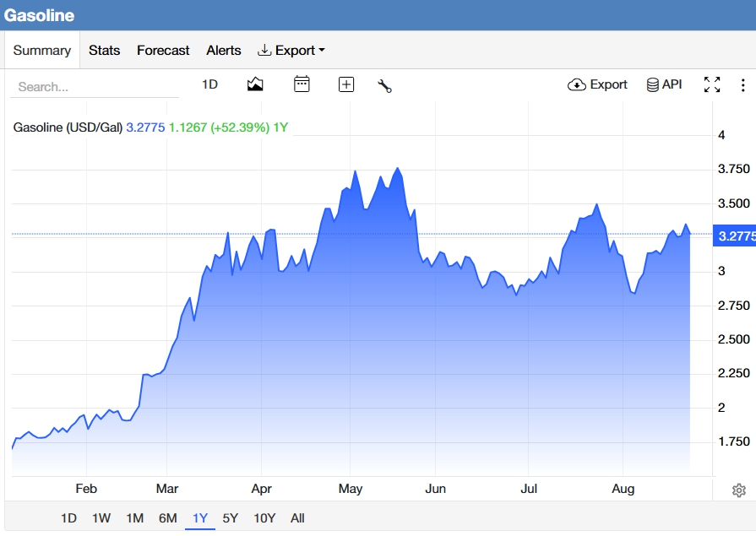Expand the Export dropdown in tab bar

[x=291, y=50]
